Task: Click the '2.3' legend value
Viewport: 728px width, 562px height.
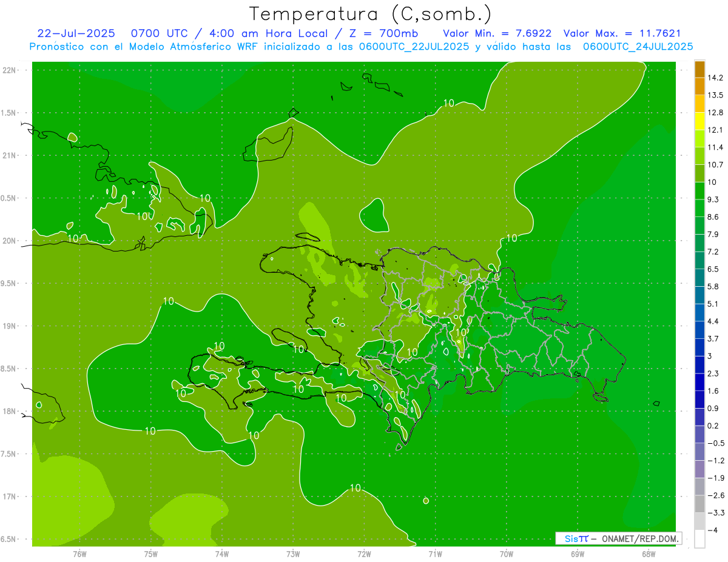Action: click(x=713, y=373)
